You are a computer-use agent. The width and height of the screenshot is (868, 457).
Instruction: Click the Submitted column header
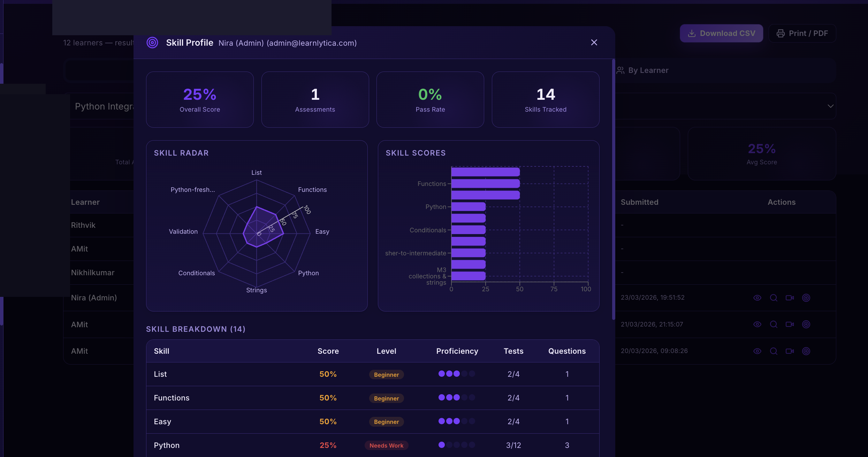639,202
